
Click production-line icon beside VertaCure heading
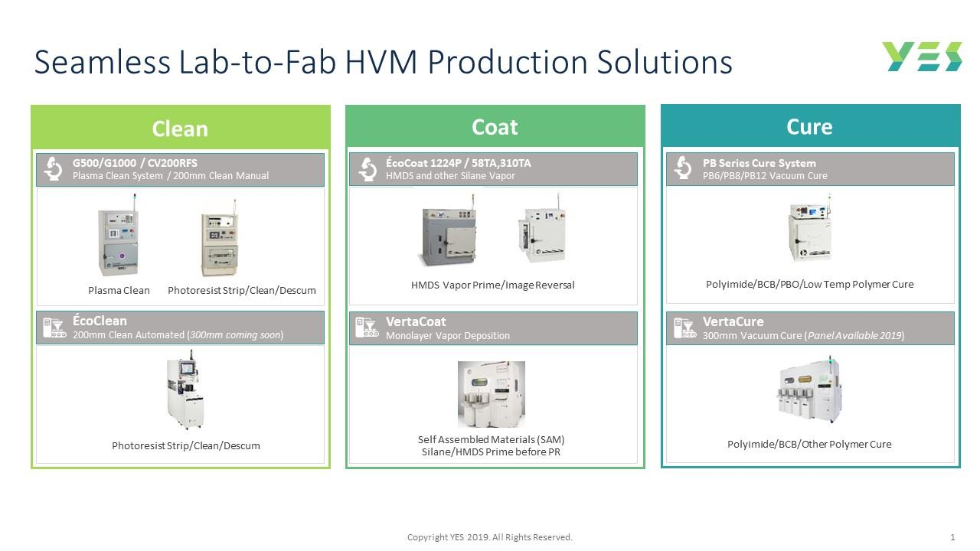pos(684,328)
